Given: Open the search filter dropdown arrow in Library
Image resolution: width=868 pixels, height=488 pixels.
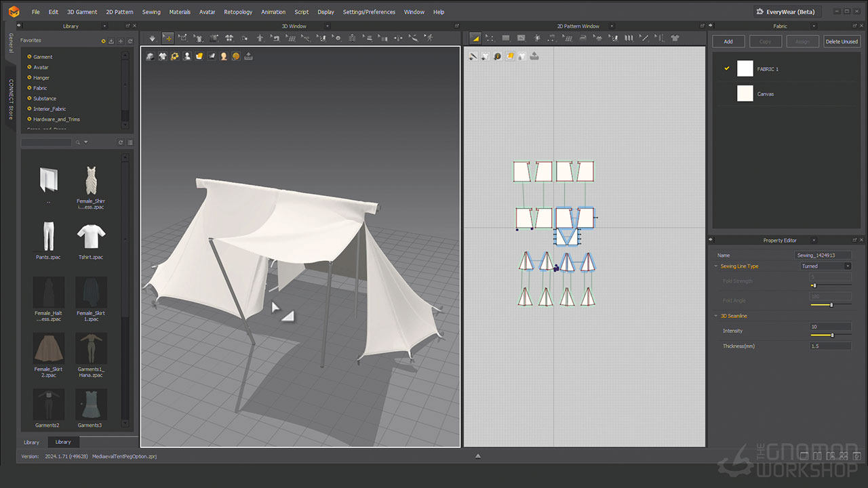Looking at the screenshot, I should click(85, 142).
